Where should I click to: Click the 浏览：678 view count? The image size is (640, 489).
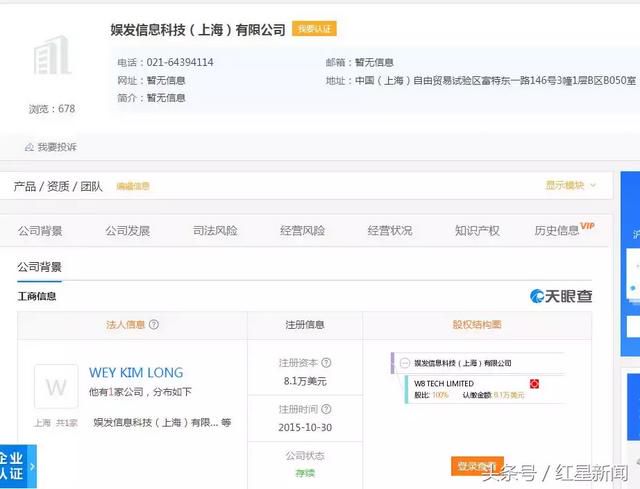(52, 109)
